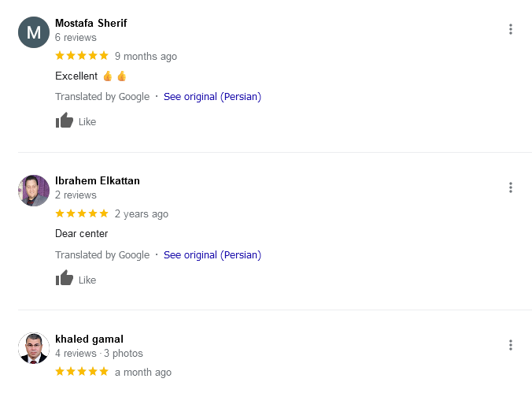This screenshot has height=397, width=532.
Task: Open more options for khaled gamal's review
Action: coord(511,345)
